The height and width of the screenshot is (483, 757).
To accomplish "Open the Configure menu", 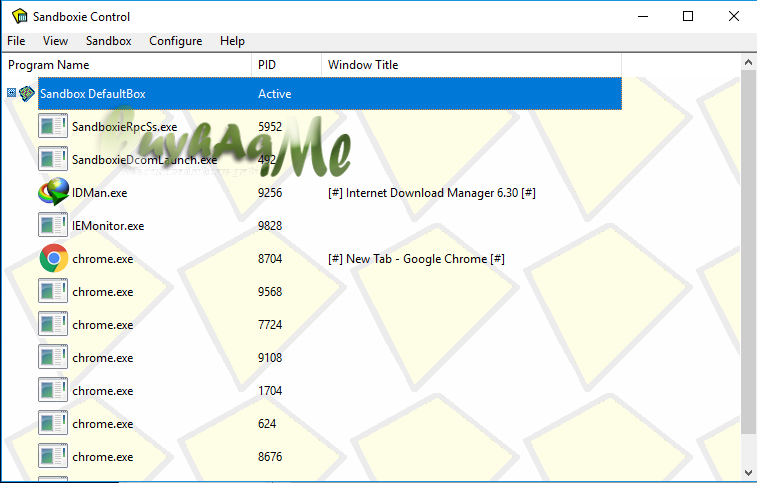I will pos(175,41).
